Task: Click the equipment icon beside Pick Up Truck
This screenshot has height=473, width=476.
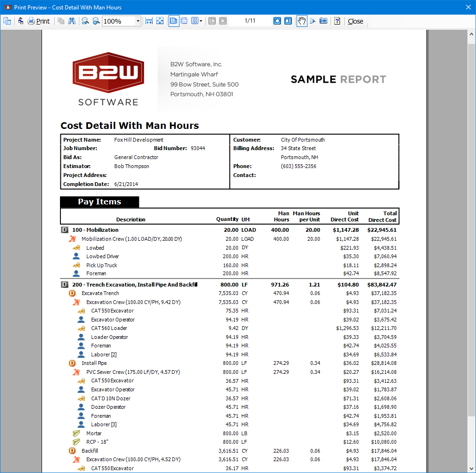Action: pos(76,265)
